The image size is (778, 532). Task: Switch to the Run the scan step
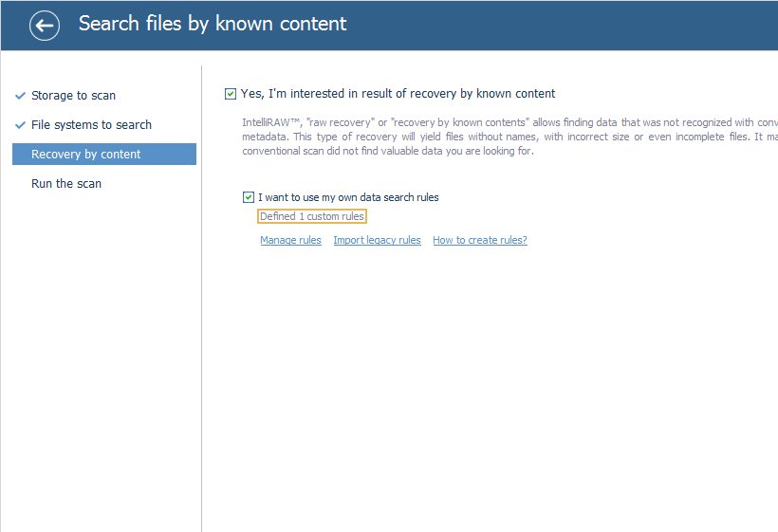pos(66,184)
